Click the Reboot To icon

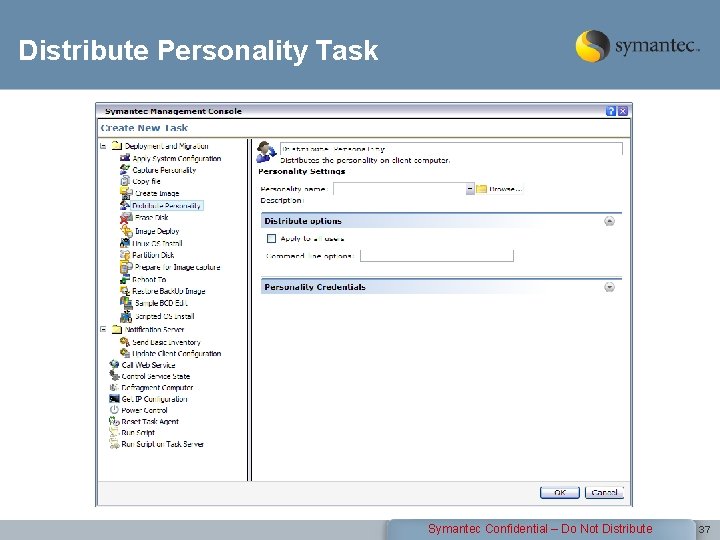[x=125, y=279]
